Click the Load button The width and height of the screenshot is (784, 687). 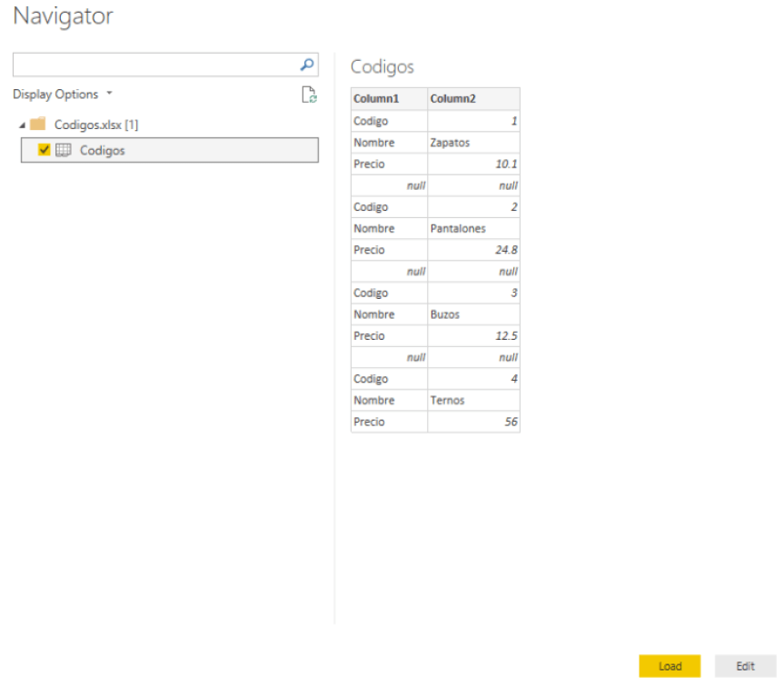tap(670, 666)
